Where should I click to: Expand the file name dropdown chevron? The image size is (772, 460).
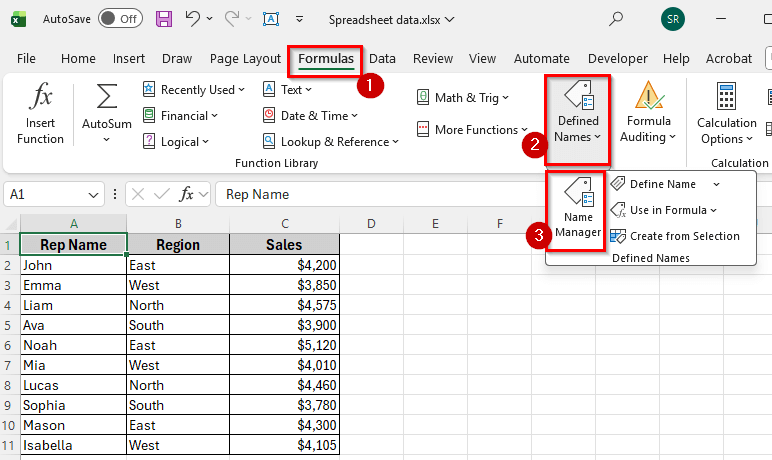tap(449, 20)
